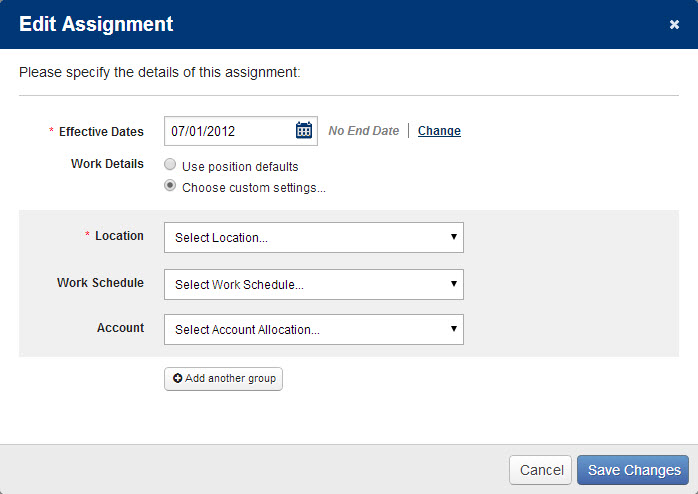Open the Select Account Allocation dropdown
Viewport: 698px width, 494px height.
point(314,329)
